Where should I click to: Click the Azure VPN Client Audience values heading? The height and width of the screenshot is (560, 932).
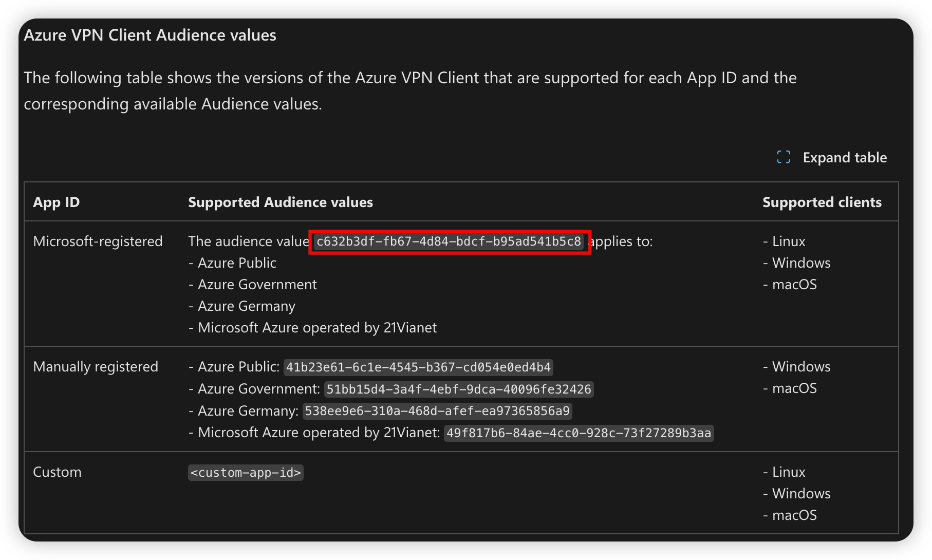(150, 35)
